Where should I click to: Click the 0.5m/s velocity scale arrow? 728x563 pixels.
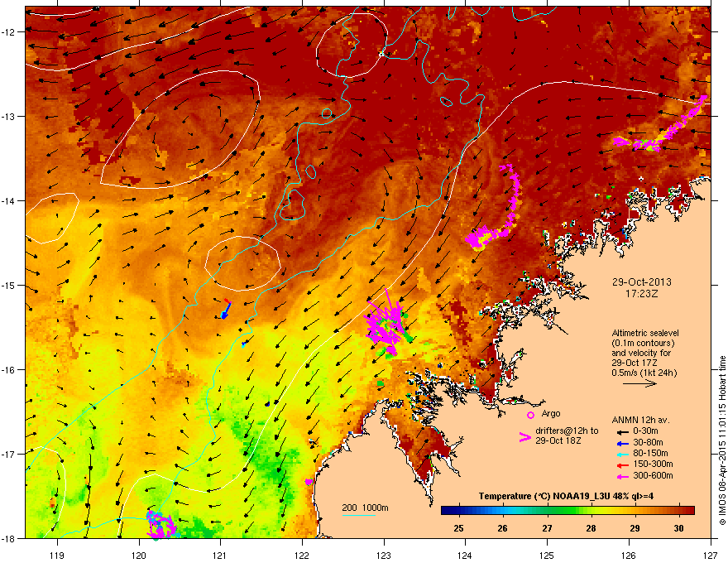coord(639,383)
